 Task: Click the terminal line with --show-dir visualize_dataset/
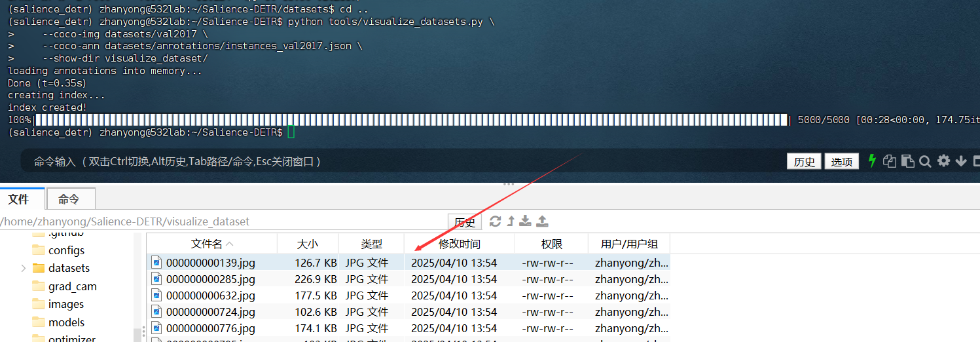tap(124, 58)
